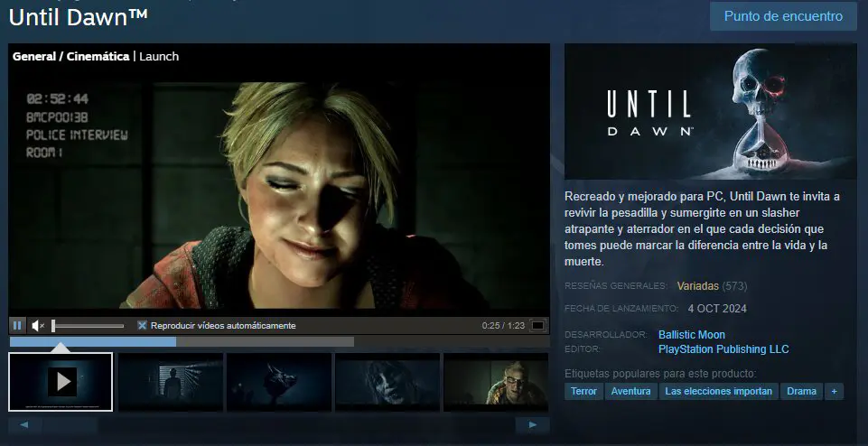The image size is (868, 446).
Task: Open the Las elecciones importan tag
Action: 719,391
